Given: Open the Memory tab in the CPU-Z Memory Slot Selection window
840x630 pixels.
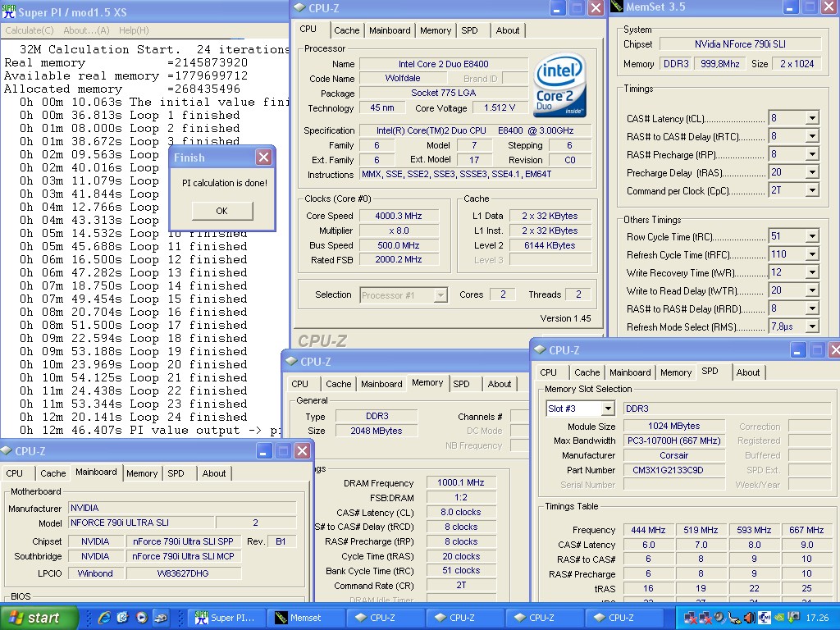Looking at the screenshot, I should (x=676, y=372).
